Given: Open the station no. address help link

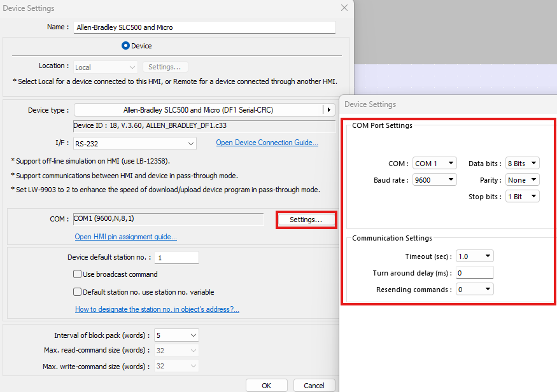Looking at the screenshot, I should (x=157, y=309).
